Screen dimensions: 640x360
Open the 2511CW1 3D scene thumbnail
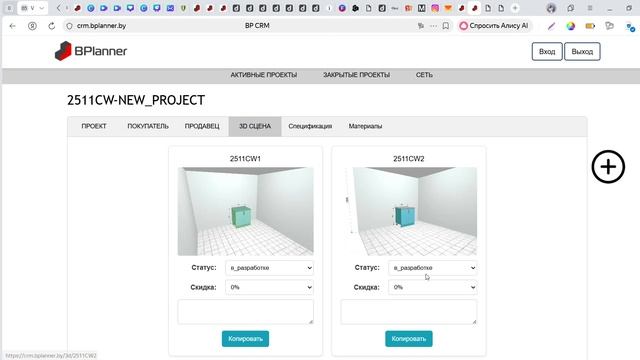[x=245, y=211]
